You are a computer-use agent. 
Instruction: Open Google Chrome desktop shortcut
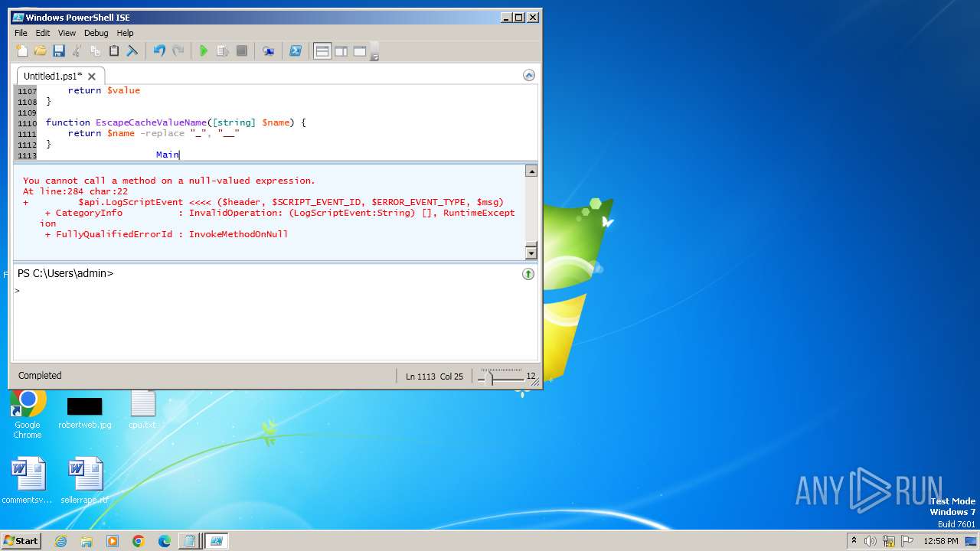(28, 414)
